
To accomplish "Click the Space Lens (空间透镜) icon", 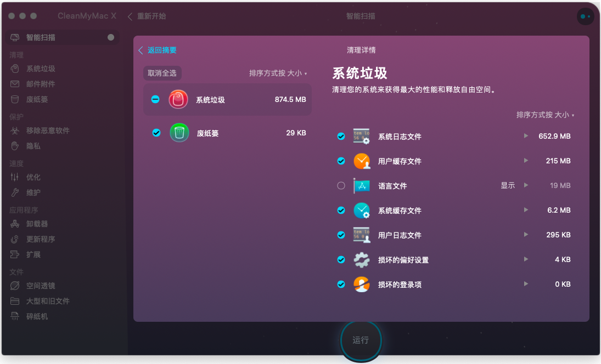I will coord(15,286).
